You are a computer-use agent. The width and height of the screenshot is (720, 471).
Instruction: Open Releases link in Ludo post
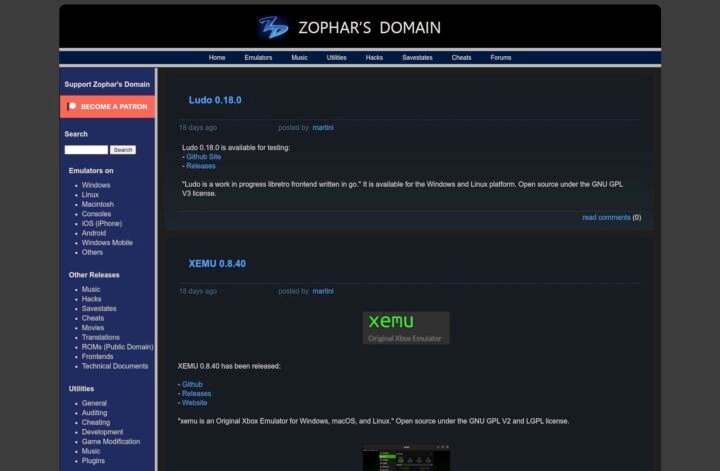click(201, 166)
